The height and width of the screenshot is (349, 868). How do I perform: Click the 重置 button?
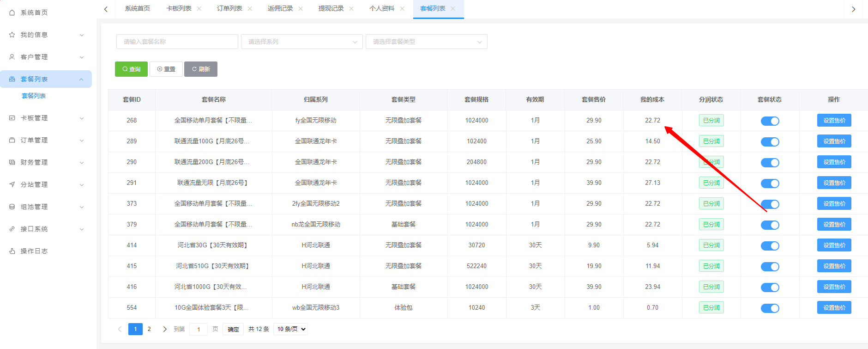click(x=166, y=69)
